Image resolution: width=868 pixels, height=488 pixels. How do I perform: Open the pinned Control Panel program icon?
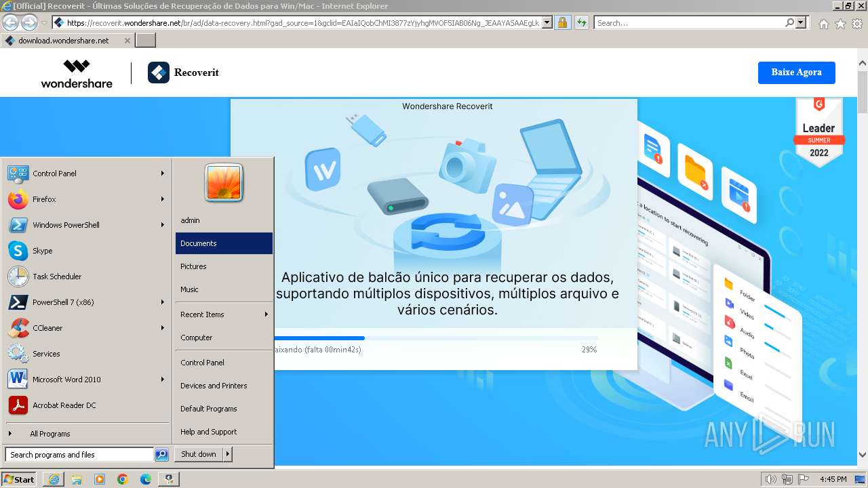coord(18,174)
